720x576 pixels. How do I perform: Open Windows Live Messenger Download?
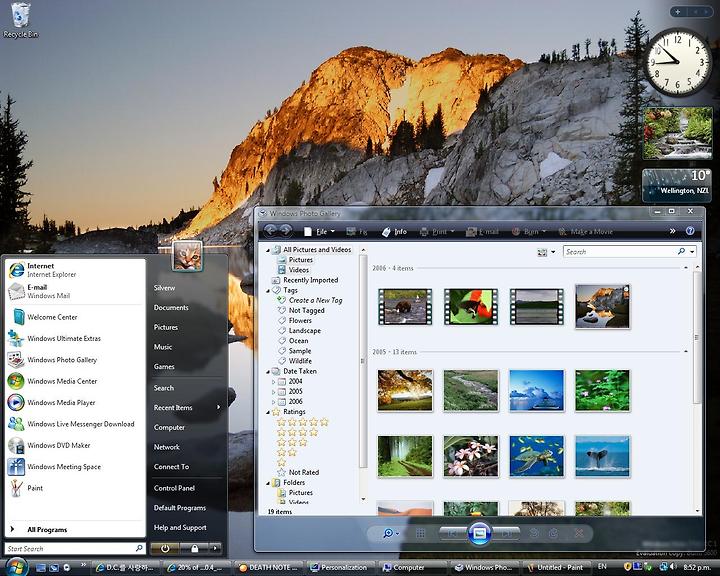[x=75, y=424]
